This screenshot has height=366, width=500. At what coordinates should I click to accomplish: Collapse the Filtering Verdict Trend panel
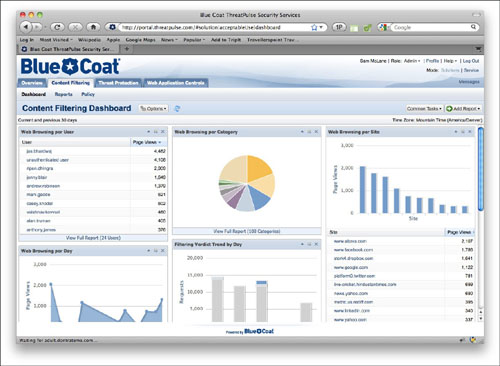point(302,244)
